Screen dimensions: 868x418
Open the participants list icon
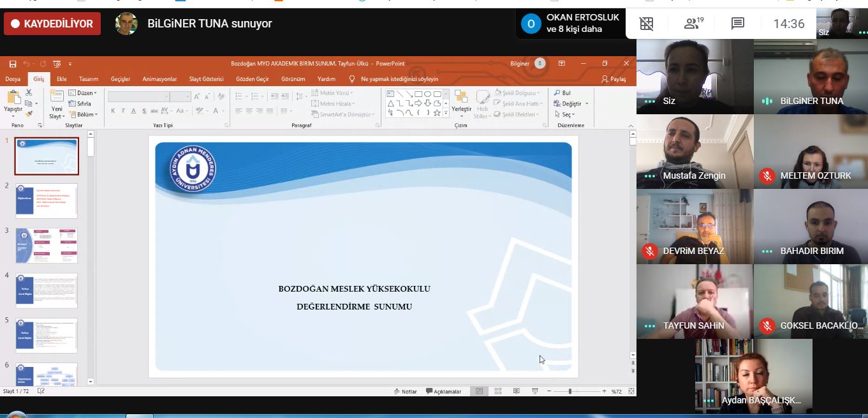[x=693, y=24]
